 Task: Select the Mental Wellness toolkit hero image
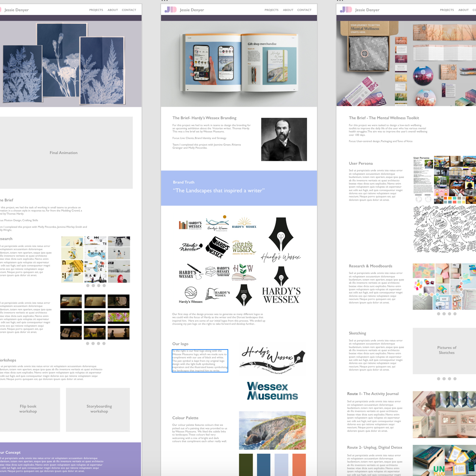tap(406, 63)
